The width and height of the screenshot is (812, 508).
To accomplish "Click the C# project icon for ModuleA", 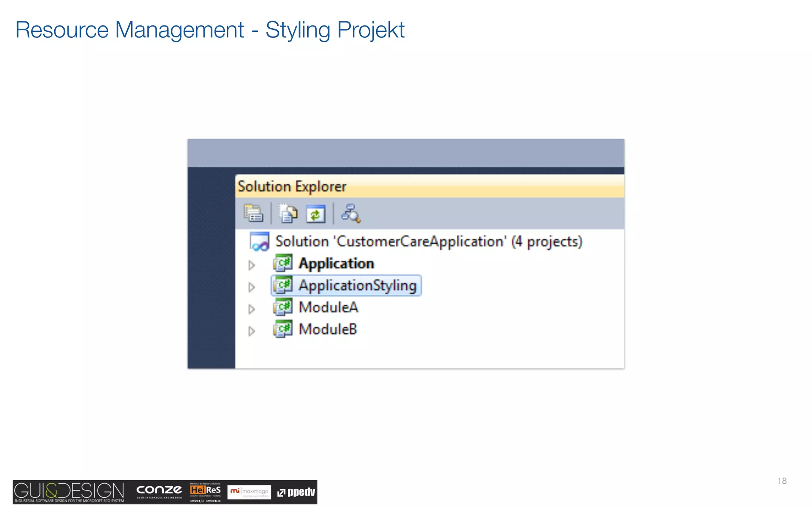I will [x=283, y=307].
